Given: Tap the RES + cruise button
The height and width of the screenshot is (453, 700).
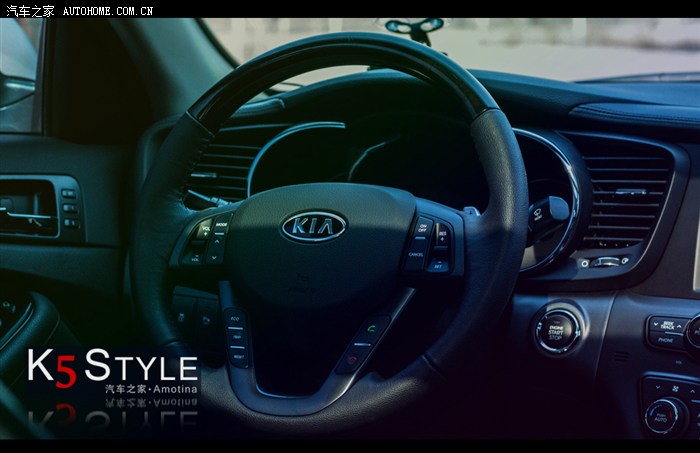Looking at the screenshot, I should 442,235.
